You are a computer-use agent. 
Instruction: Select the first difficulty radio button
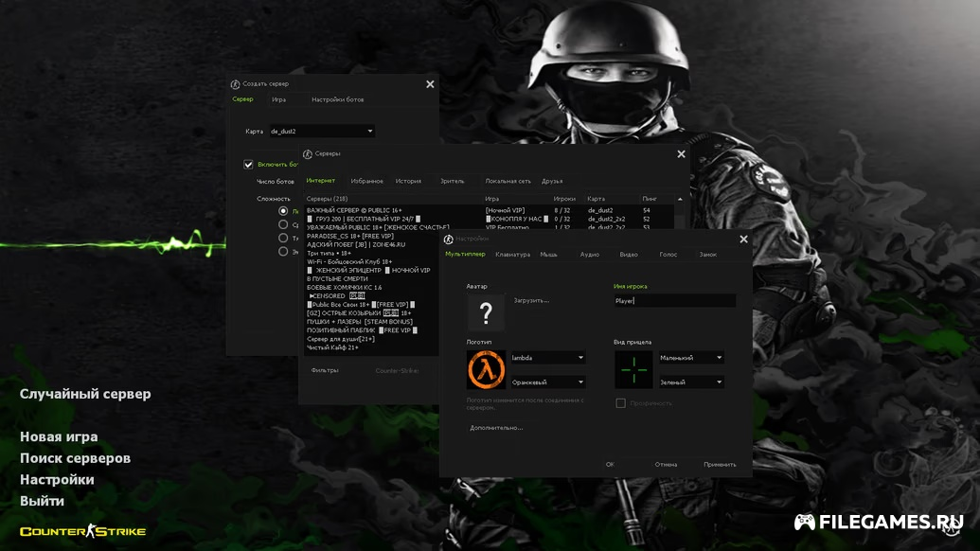[x=283, y=211]
